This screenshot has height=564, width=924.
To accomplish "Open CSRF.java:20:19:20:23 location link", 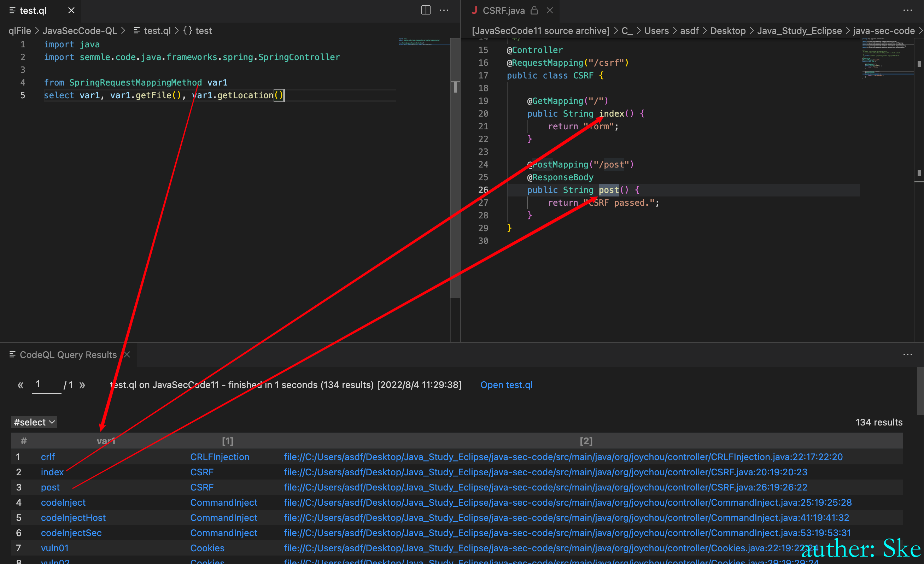I will 546,472.
